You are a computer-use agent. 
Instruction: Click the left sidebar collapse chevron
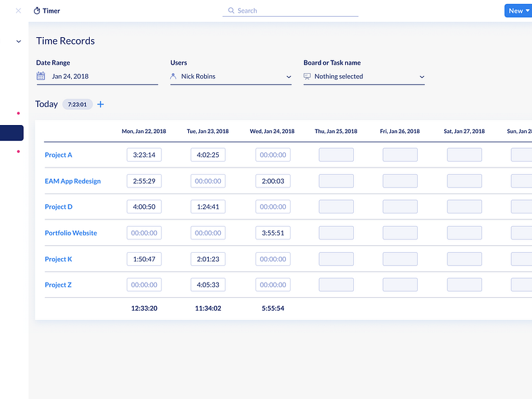tap(18, 41)
